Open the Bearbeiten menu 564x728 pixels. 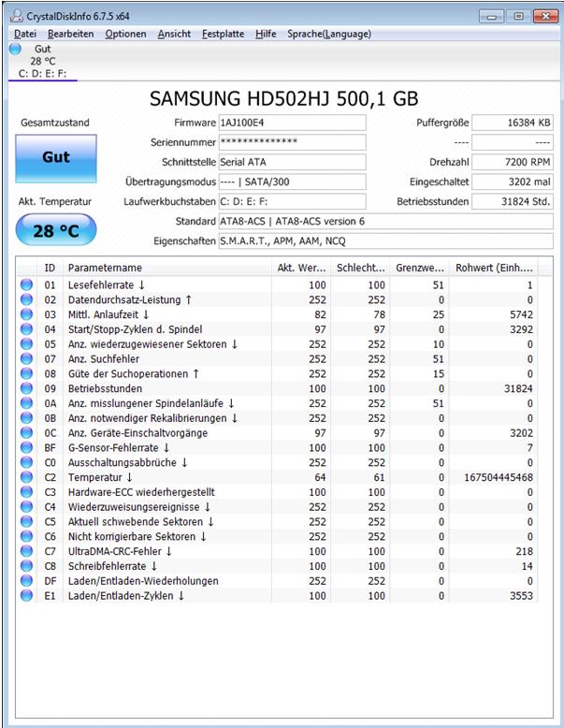click(x=70, y=34)
